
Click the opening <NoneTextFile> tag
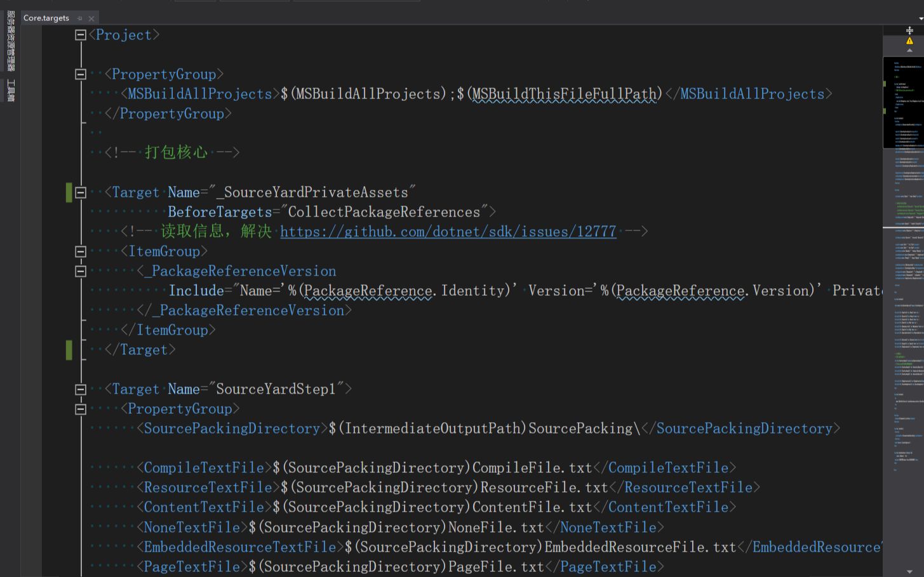(x=192, y=527)
